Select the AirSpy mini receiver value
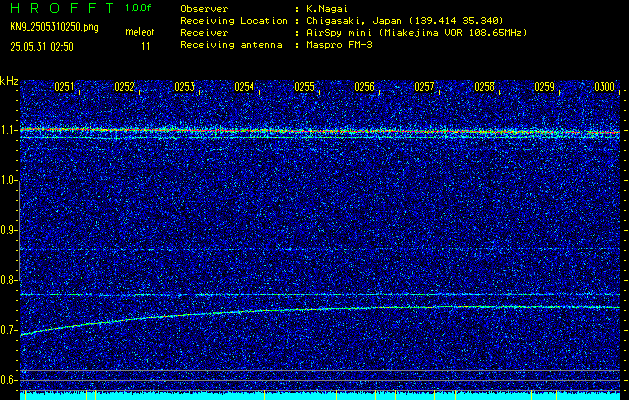Screen dimensions: 629x400 [x=417, y=33]
